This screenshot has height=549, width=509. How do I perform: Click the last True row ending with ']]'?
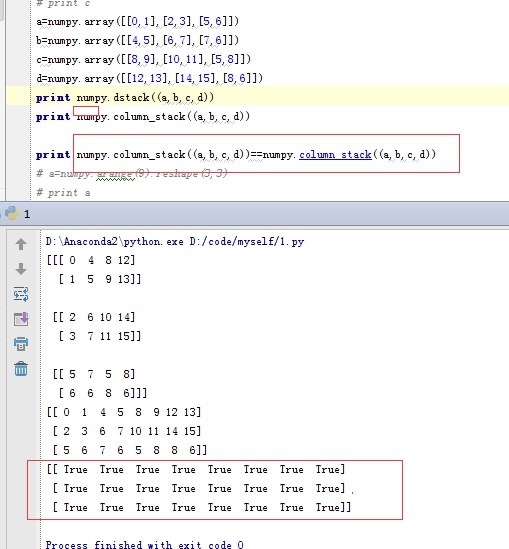202,507
